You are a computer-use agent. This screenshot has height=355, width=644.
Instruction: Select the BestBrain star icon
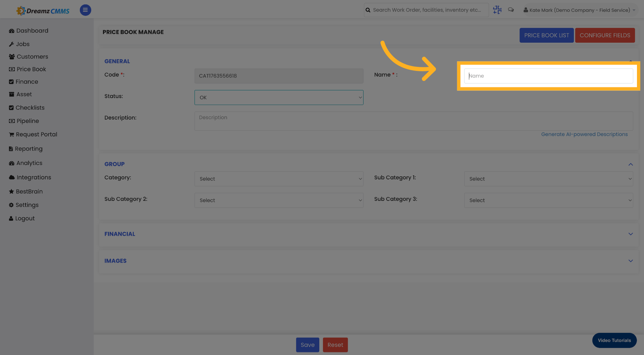(11, 191)
